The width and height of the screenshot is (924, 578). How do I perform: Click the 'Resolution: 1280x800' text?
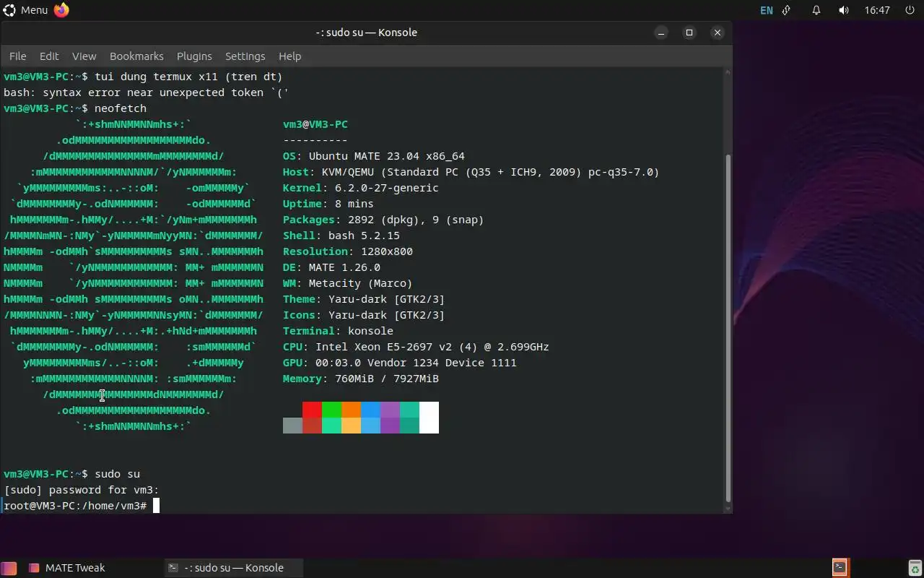tap(348, 251)
